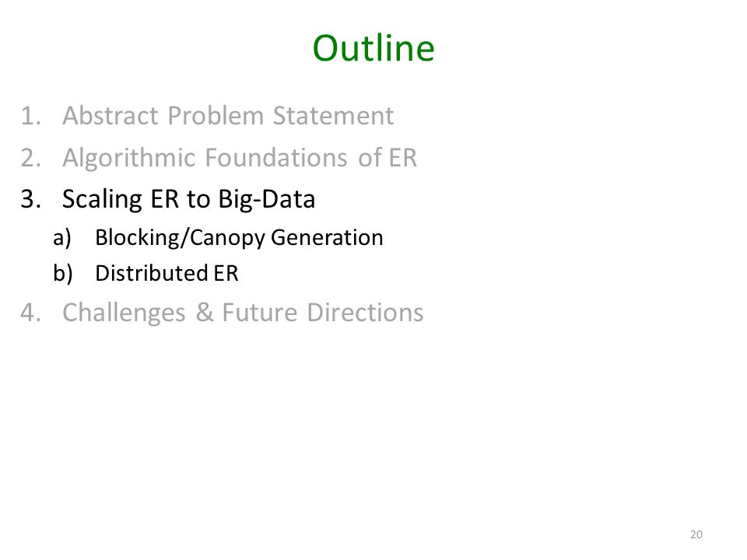Click the word Statement in item one

(x=334, y=116)
